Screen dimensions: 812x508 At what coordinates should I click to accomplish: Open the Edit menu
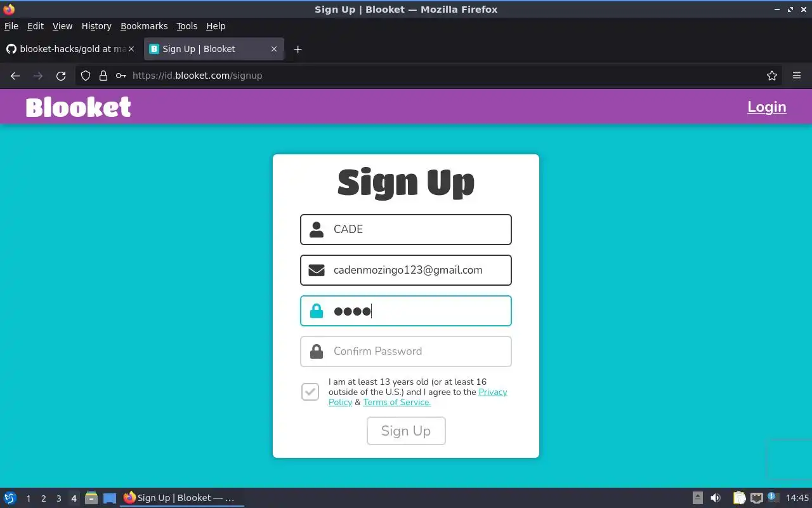36,26
